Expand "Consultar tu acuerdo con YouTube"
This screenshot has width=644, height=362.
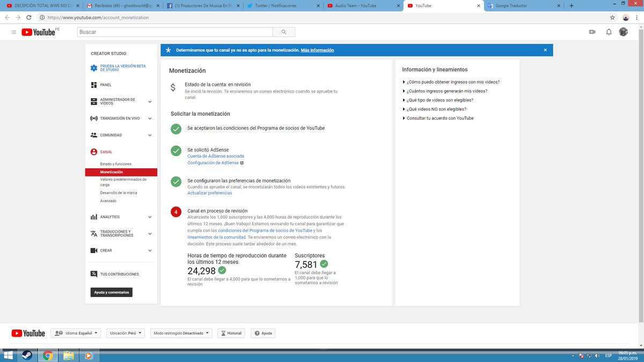[438, 118]
